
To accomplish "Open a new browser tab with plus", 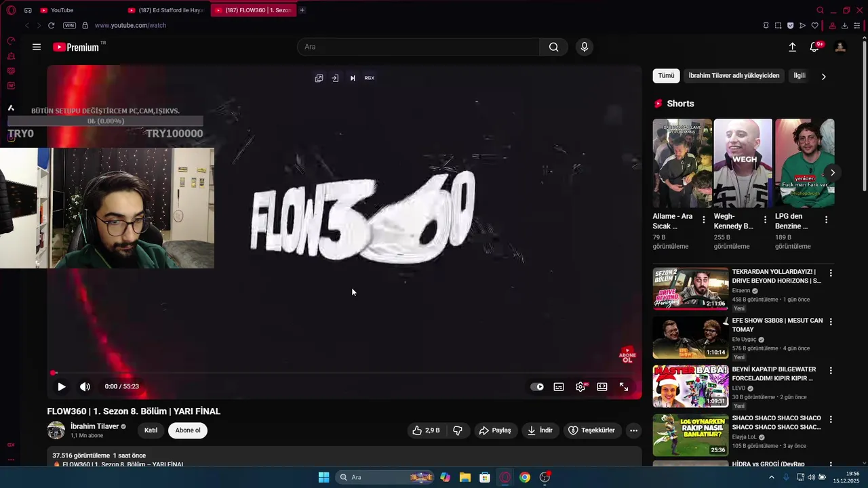I will point(302,10).
